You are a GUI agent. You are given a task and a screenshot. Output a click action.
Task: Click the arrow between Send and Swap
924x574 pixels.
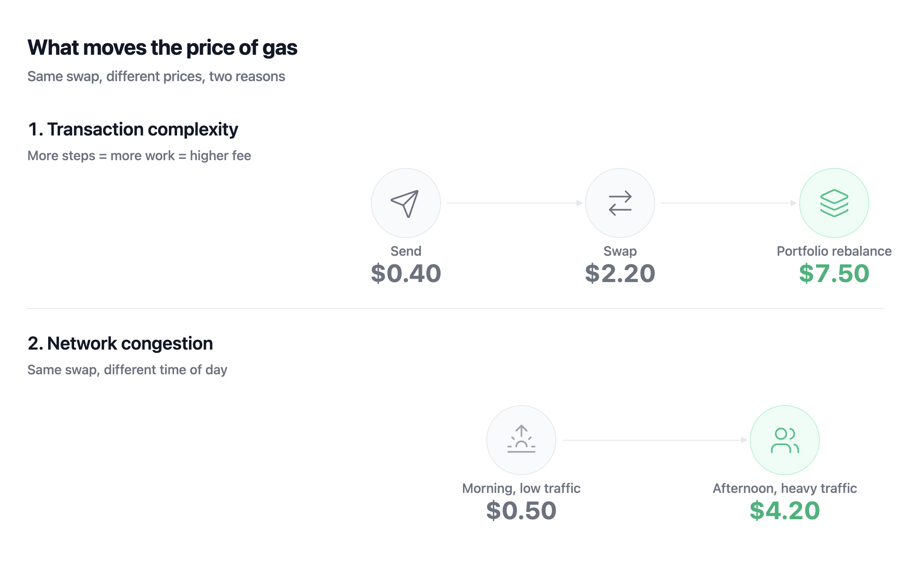pyautogui.click(x=514, y=203)
